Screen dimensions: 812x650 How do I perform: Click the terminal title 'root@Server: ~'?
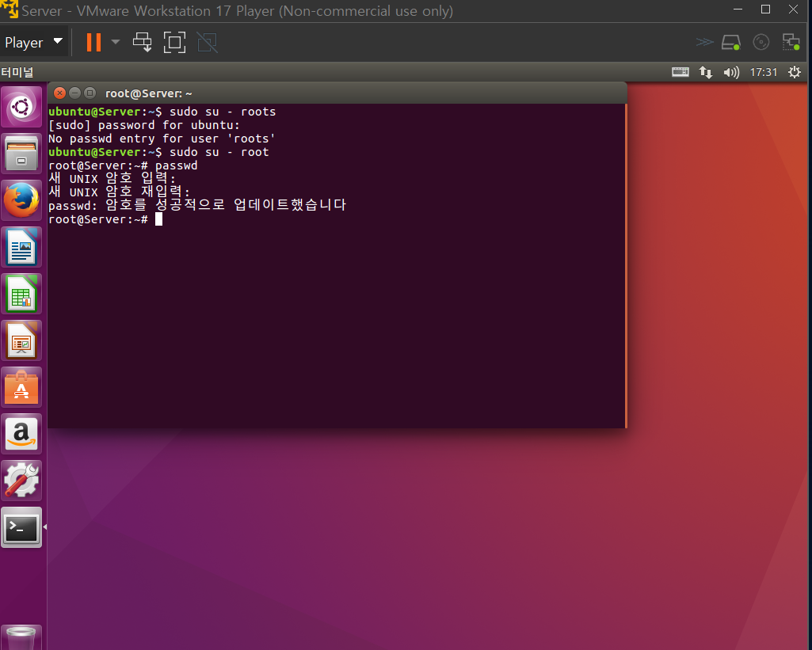(x=149, y=93)
